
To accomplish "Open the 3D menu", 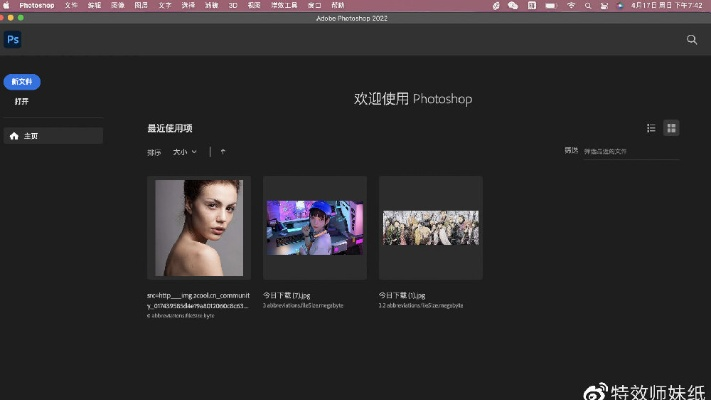I will click(x=233, y=5).
